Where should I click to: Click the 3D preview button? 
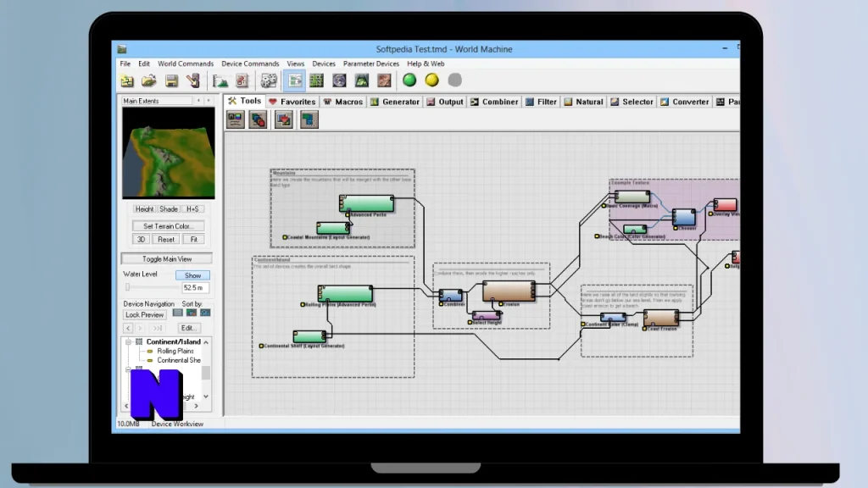[x=141, y=240]
